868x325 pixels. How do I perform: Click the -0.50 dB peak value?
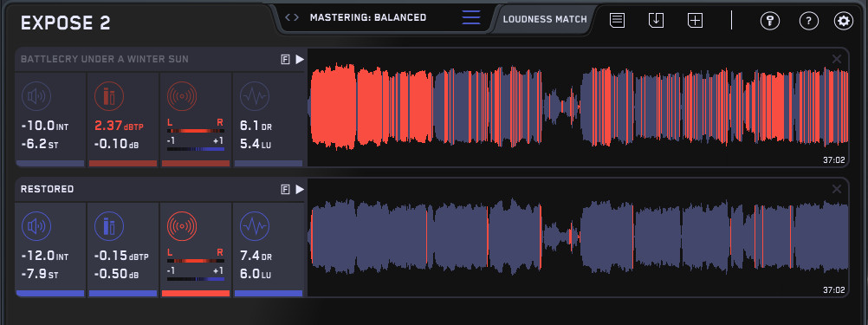116,274
